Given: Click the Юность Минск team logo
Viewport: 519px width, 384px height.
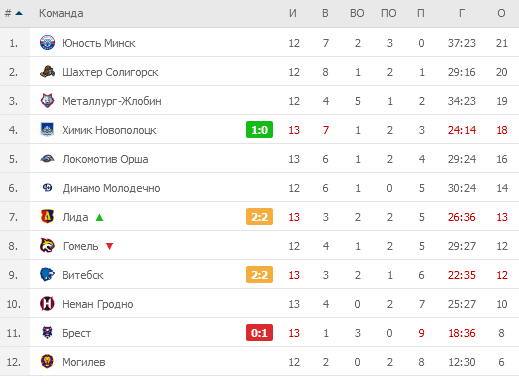Looking at the screenshot, I should point(47,43).
